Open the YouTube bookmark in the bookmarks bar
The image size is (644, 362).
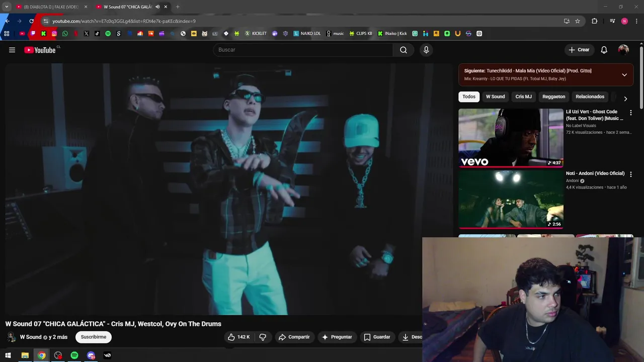pyautogui.click(x=22, y=34)
